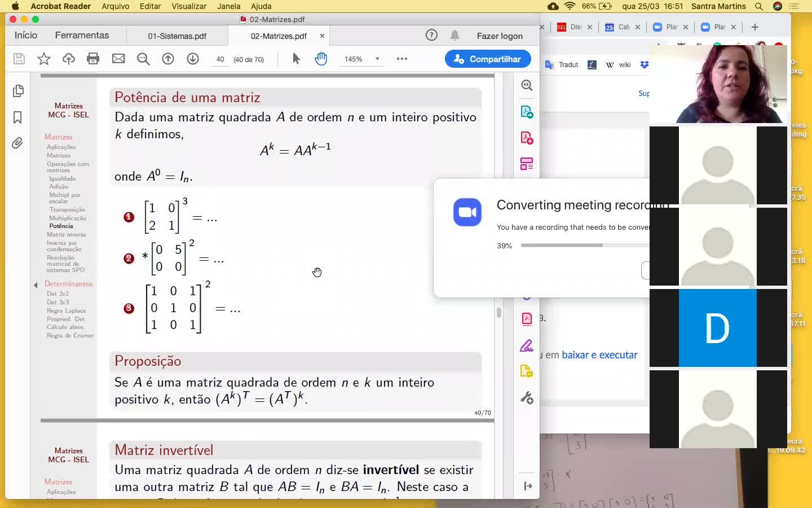Viewport: 812px width, 508px height.
Task: Open notifications bell in Acrobat
Action: click(x=454, y=35)
